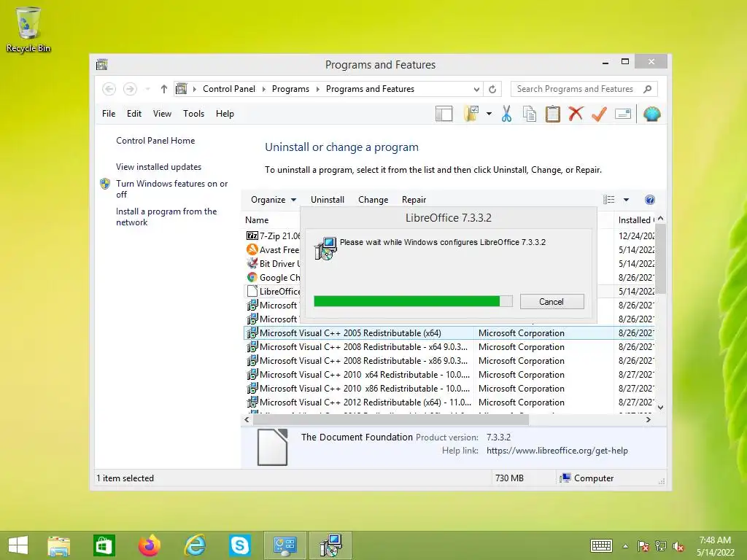Click the Forward navigation arrow

(x=130, y=89)
